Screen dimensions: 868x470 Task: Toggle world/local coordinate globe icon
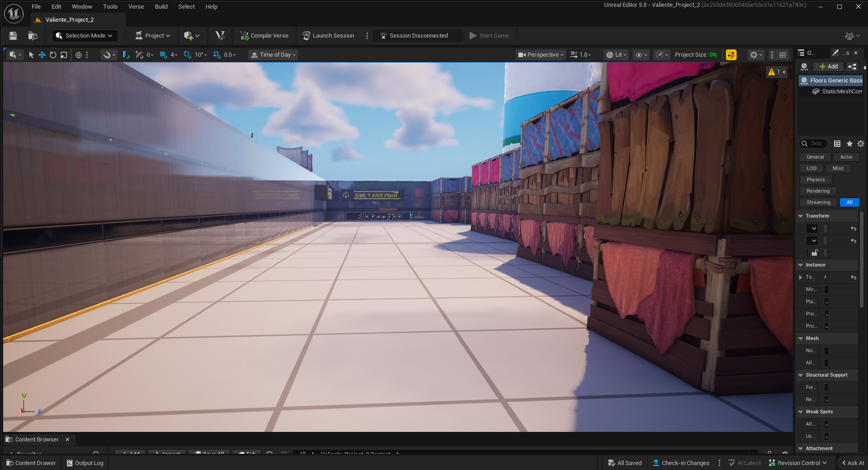tap(78, 55)
